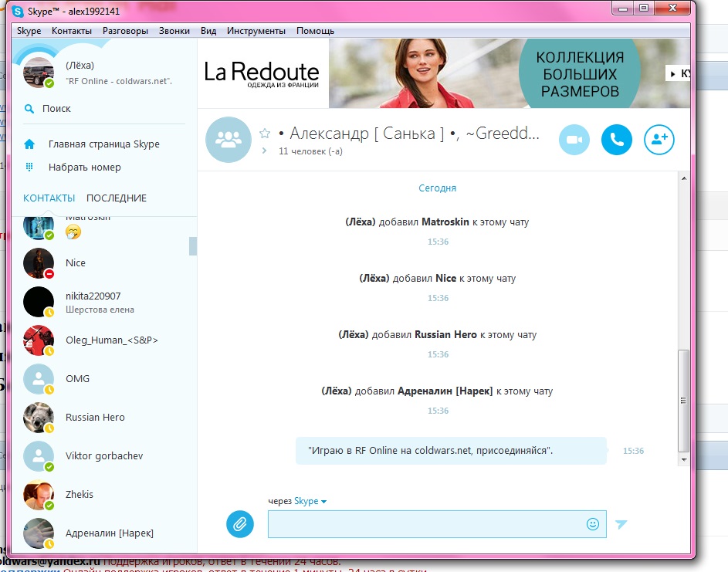Select the nikita220907 contact name
This screenshot has height=572, width=728.
[93, 296]
